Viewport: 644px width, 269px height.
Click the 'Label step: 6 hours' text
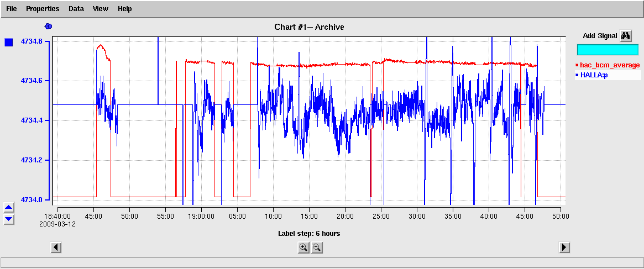[x=309, y=234]
